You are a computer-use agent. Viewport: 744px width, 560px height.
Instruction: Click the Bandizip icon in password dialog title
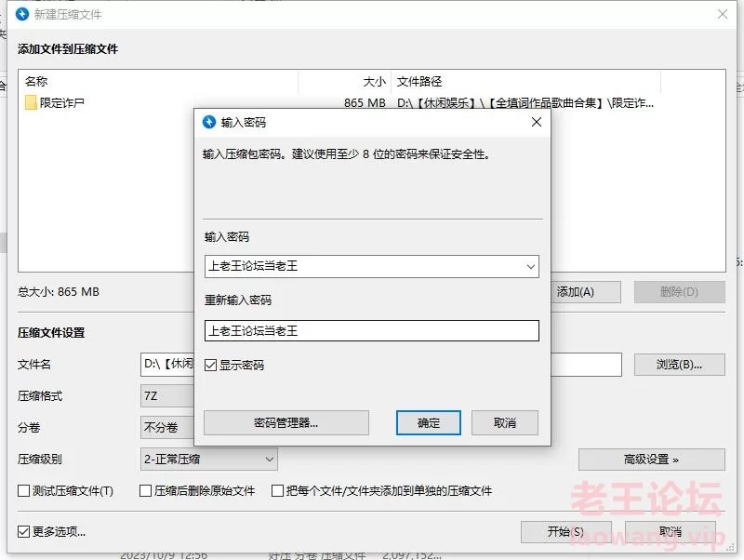pyautogui.click(x=208, y=122)
